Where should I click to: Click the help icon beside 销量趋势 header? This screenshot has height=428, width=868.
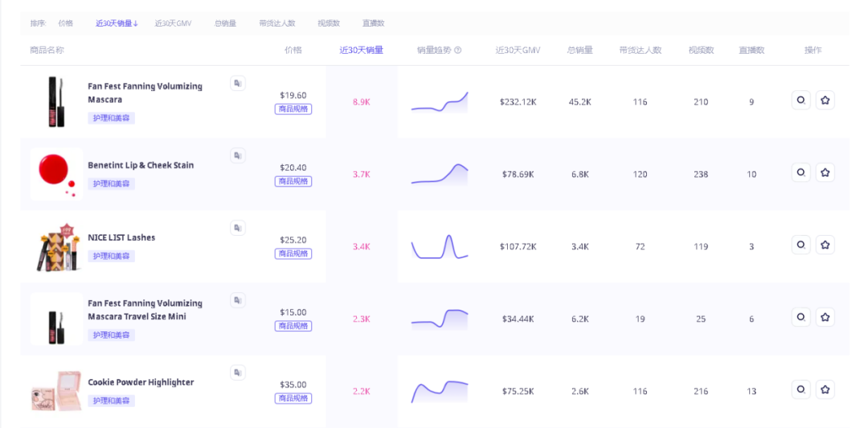click(x=458, y=50)
